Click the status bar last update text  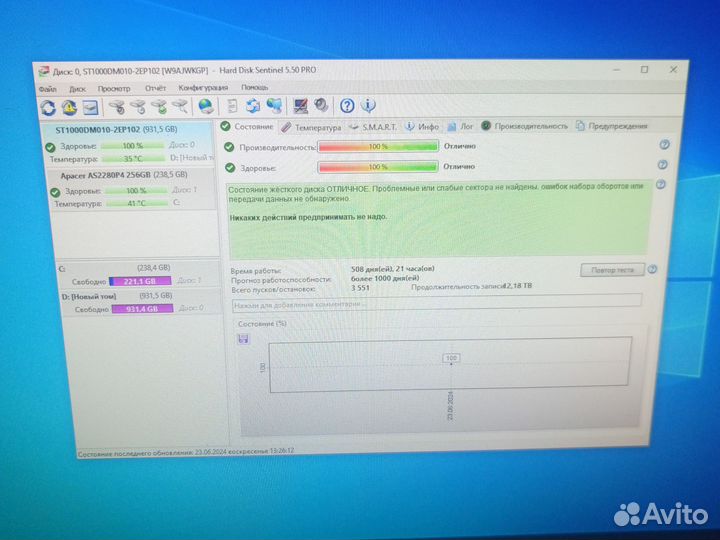click(x=186, y=452)
